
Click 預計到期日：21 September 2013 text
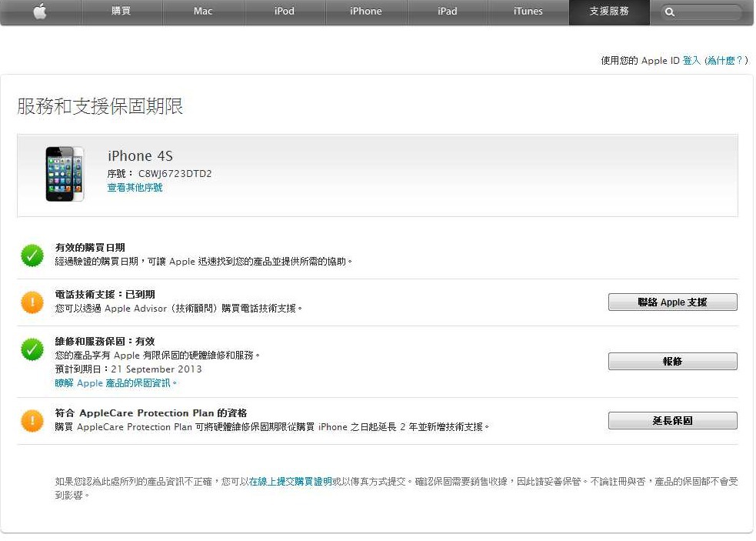(128, 369)
